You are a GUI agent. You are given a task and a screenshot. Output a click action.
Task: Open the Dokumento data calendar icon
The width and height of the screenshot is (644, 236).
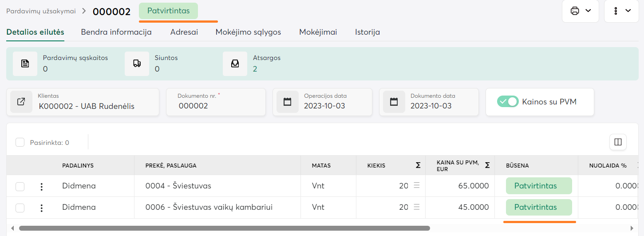tap(394, 102)
